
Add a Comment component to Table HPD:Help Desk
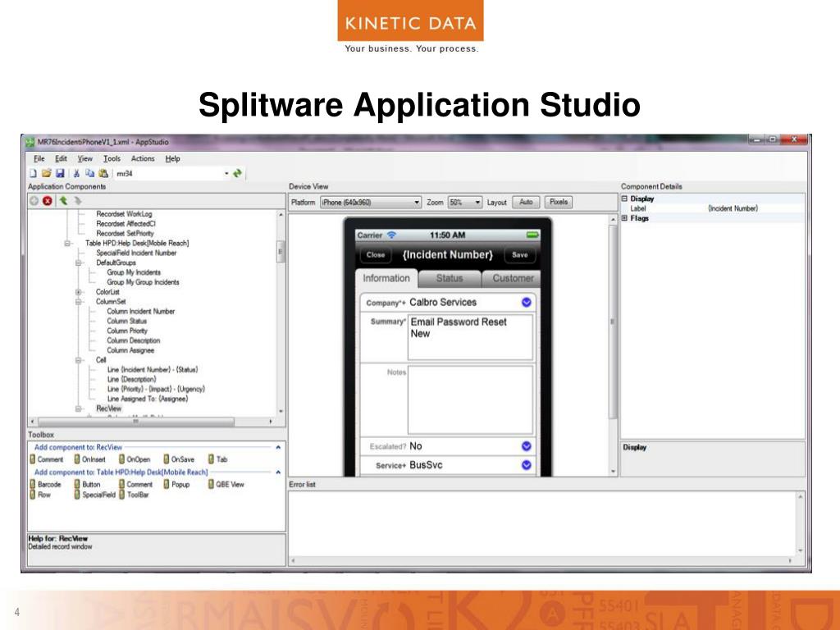(135, 484)
